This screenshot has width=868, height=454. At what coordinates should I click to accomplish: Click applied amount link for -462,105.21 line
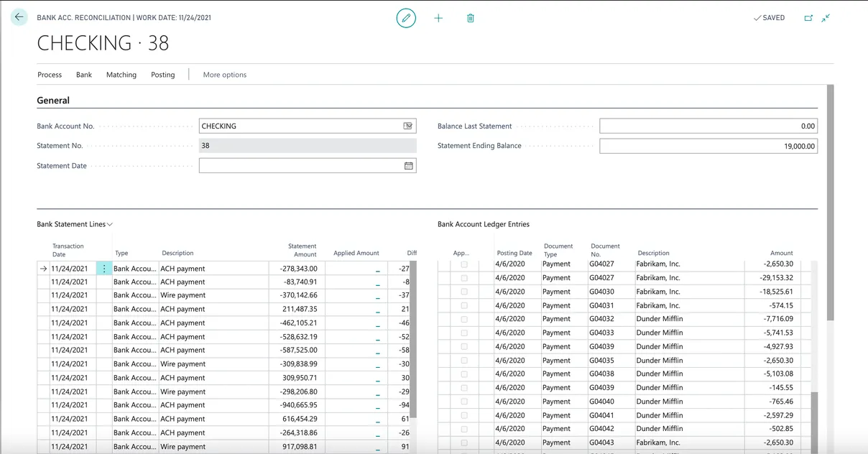378,324
